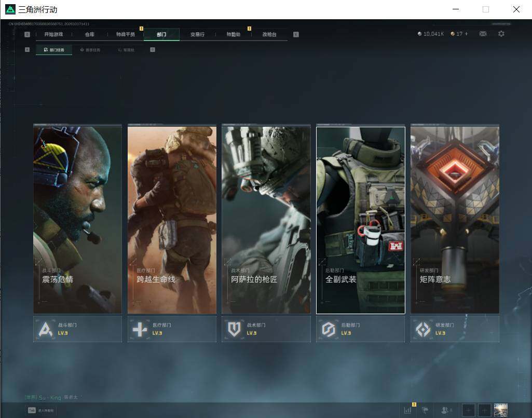Open the 交易行 tab
The height and width of the screenshot is (418, 532).
click(x=197, y=34)
